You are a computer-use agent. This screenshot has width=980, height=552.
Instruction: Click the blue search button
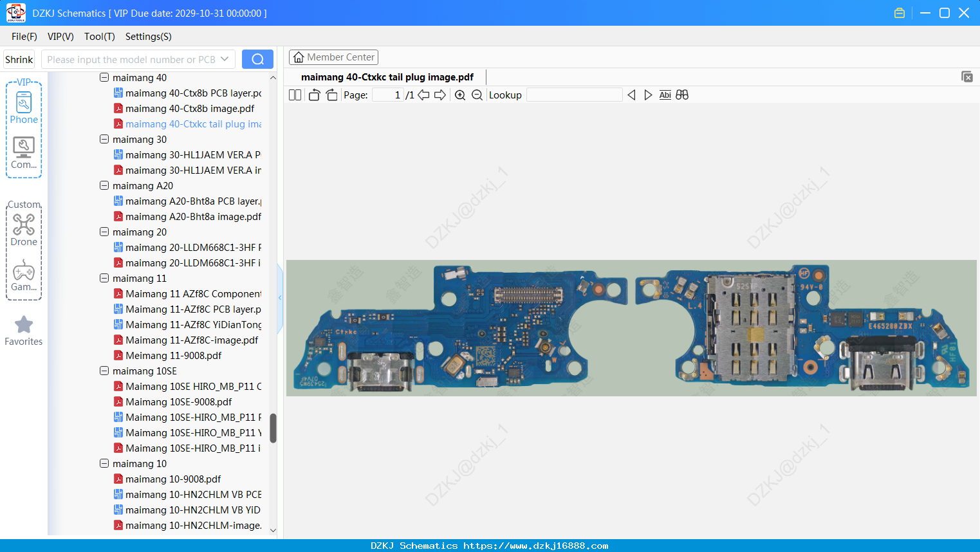[x=257, y=59]
